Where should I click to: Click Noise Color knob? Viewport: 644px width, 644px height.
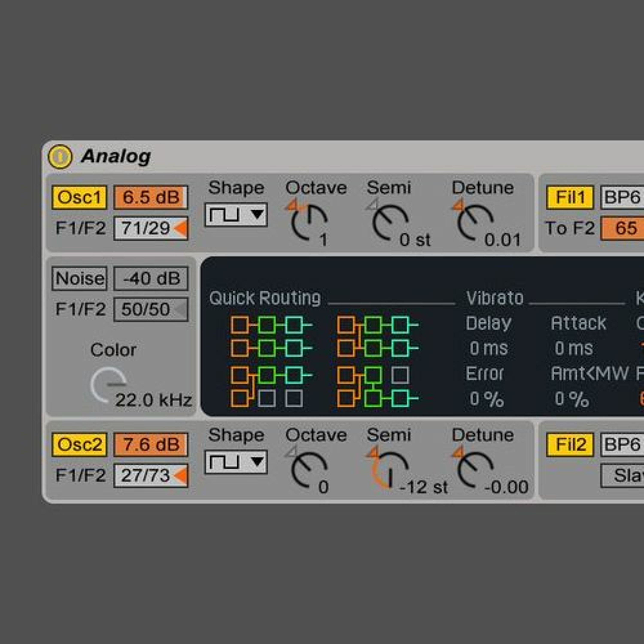[108, 385]
